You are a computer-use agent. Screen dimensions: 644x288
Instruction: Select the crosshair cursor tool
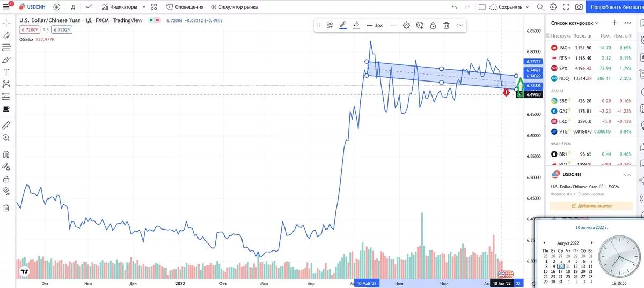(x=6, y=23)
